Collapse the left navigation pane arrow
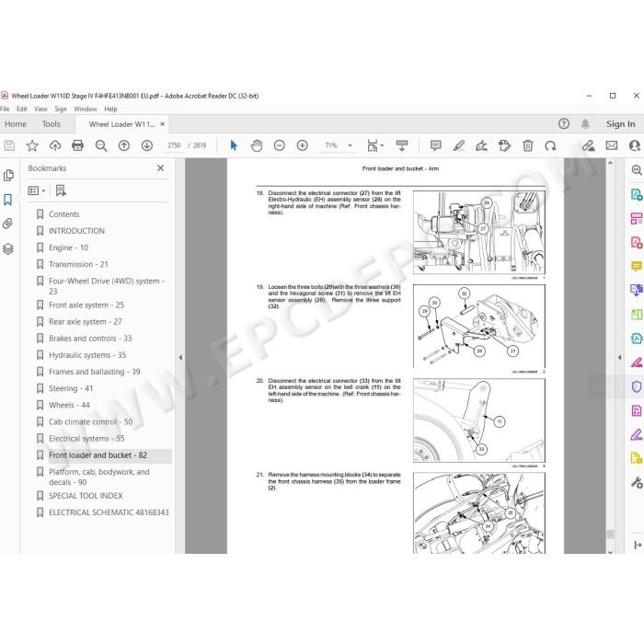The width and height of the screenshot is (644, 644). pos(180,357)
